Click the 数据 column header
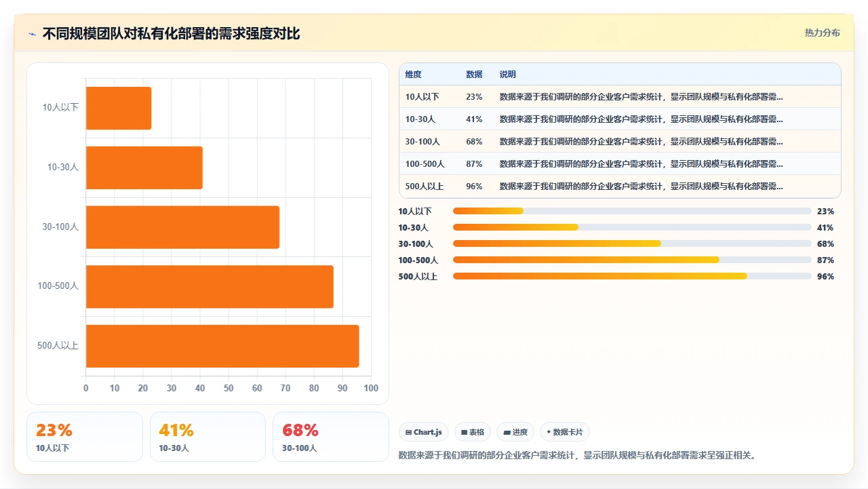This screenshot has width=868, height=489. (474, 74)
